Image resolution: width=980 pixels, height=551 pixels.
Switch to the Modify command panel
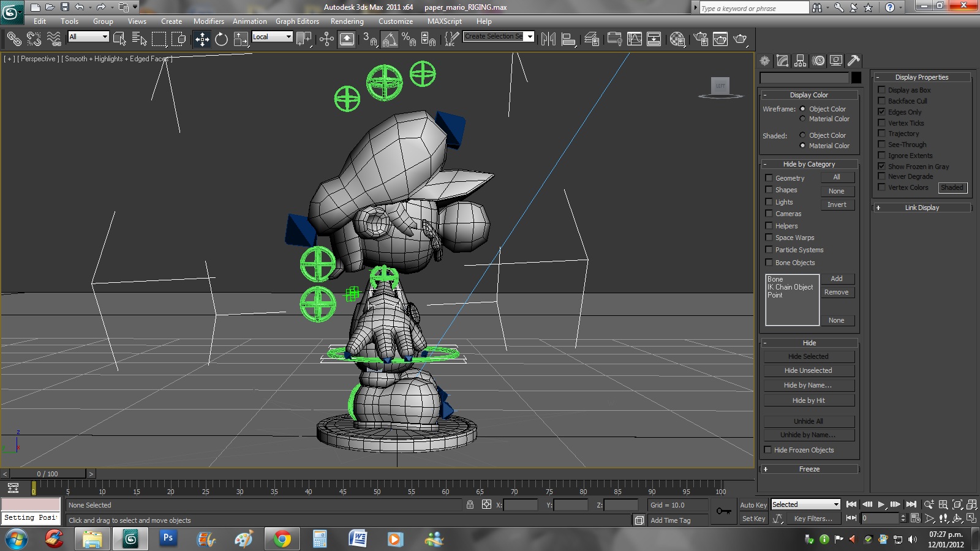point(782,61)
